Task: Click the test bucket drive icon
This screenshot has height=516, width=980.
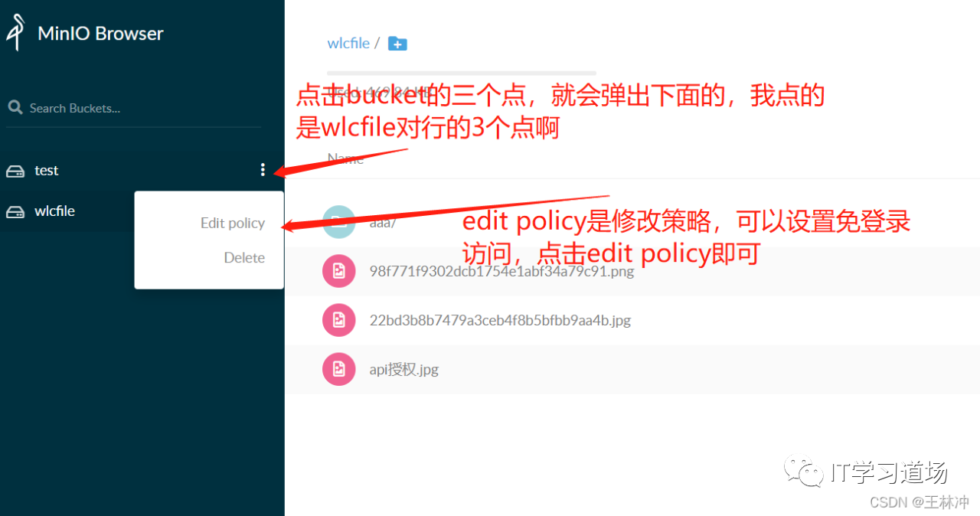Action: (x=15, y=171)
